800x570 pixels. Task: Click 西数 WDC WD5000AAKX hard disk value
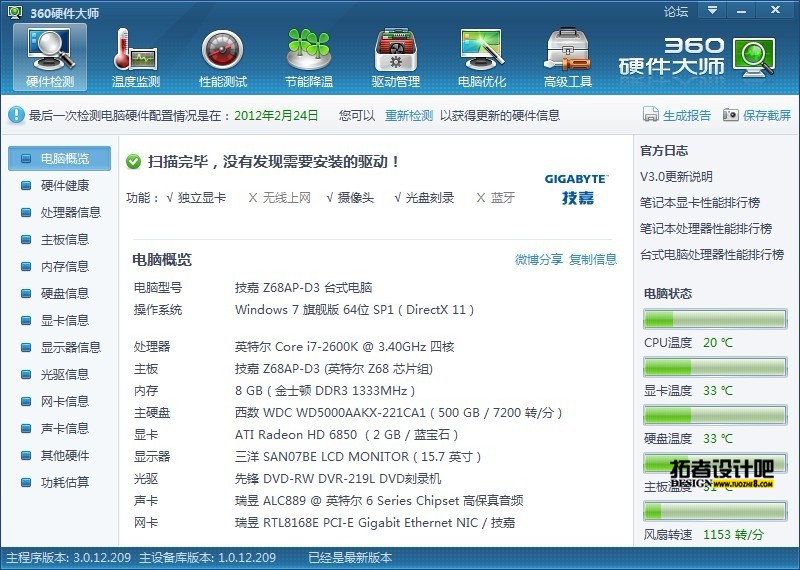click(398, 413)
